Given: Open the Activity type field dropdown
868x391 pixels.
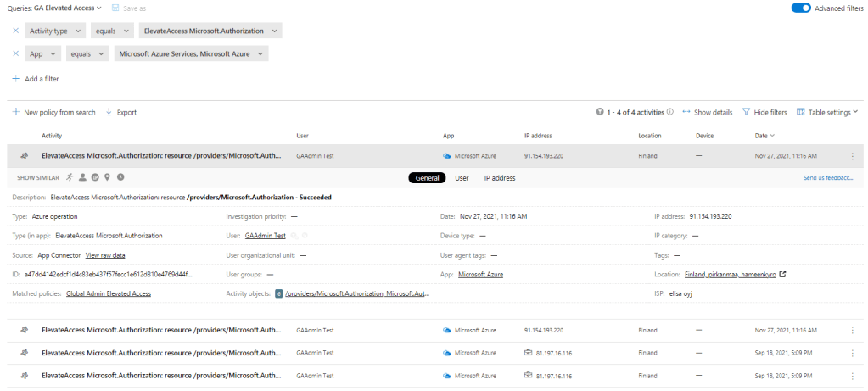Looking at the screenshot, I should click(x=56, y=31).
